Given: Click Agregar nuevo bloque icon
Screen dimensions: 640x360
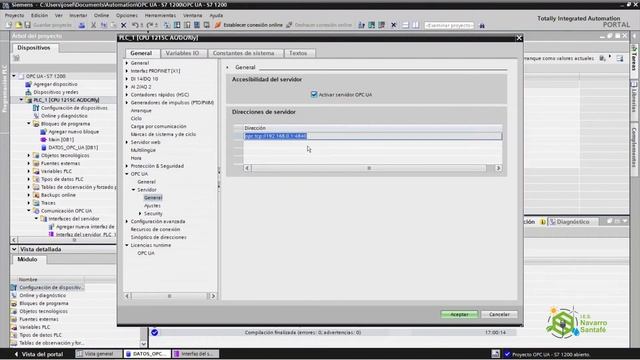Looking at the screenshot, I should point(44,131).
